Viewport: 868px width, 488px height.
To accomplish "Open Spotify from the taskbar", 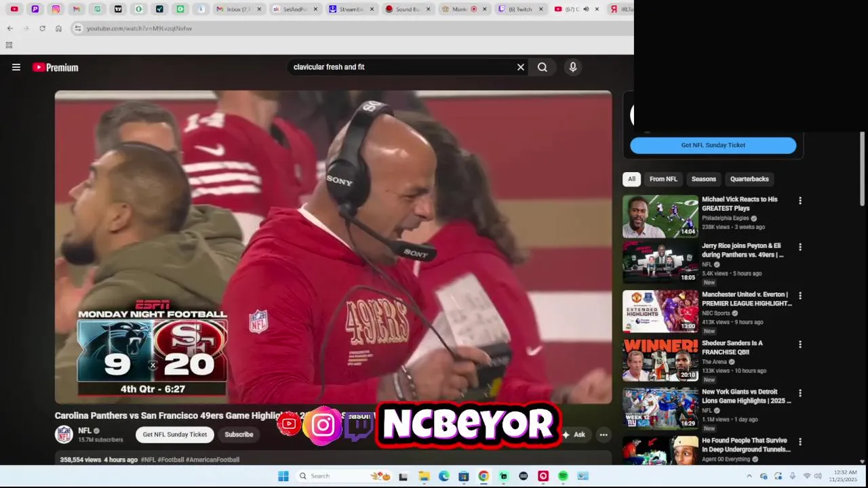I will point(563,476).
